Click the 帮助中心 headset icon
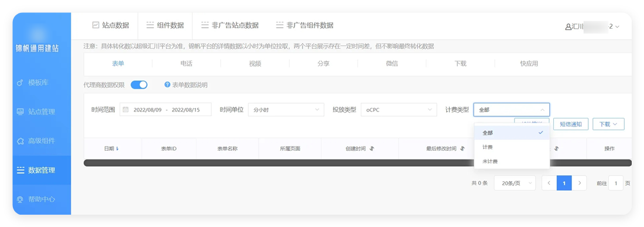Image resolution: width=644 pixels, height=227 pixels. coord(20,199)
